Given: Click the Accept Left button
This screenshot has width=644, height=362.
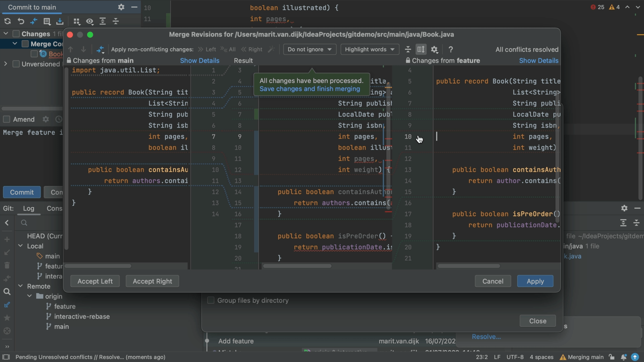Looking at the screenshot, I should [x=95, y=281].
